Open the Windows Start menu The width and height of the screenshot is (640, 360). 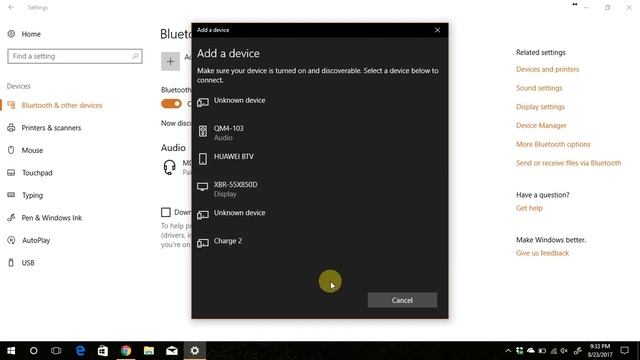[x=11, y=351]
